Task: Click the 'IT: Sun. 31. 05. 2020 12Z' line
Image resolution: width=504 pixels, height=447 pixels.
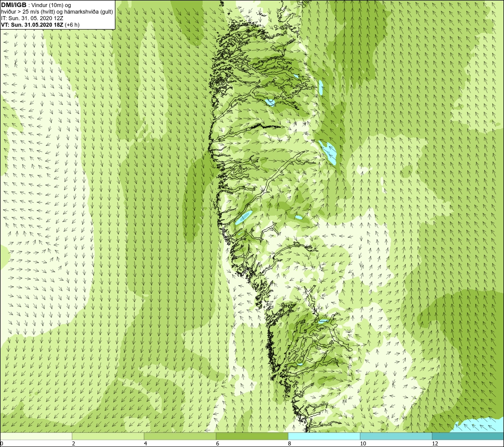Action: (x=32, y=18)
